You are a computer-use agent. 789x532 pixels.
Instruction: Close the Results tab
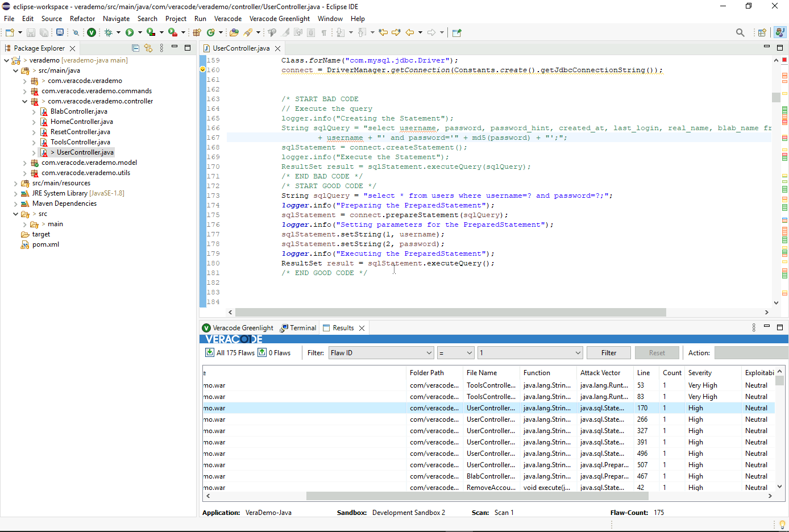[362, 328]
